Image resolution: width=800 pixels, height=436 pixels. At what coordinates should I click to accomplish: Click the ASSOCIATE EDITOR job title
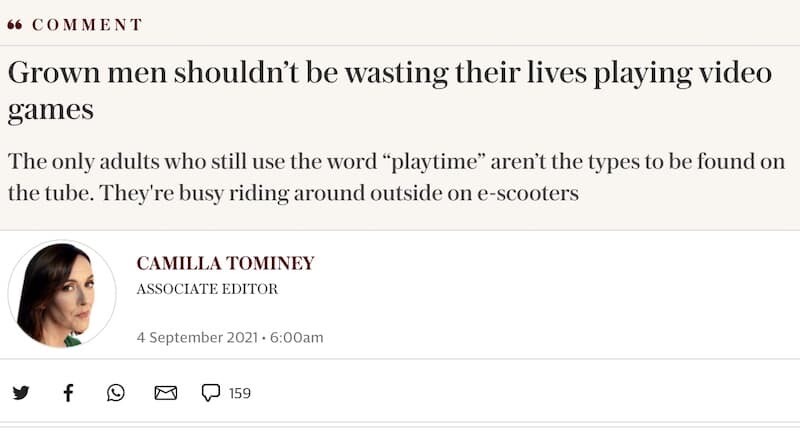[207, 289]
